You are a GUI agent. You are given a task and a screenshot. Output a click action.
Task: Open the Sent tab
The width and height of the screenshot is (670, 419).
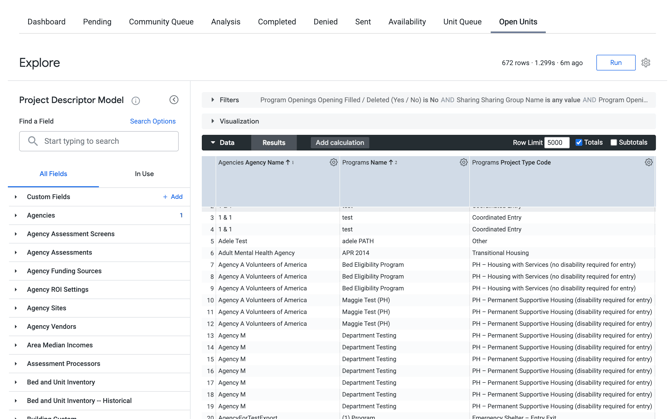click(x=363, y=22)
